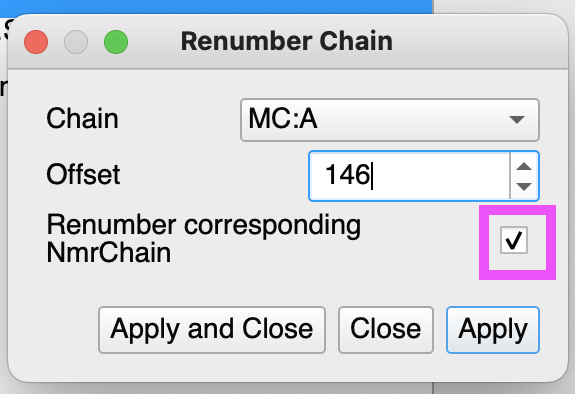Click the Renumber Chain title bar
The width and height of the screenshot is (575, 394).
[x=287, y=41]
